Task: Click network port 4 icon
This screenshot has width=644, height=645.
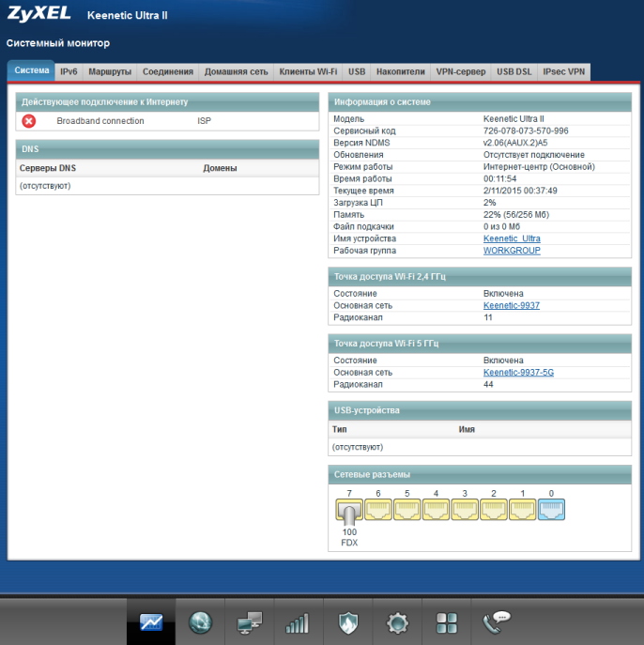Action: click(x=436, y=509)
